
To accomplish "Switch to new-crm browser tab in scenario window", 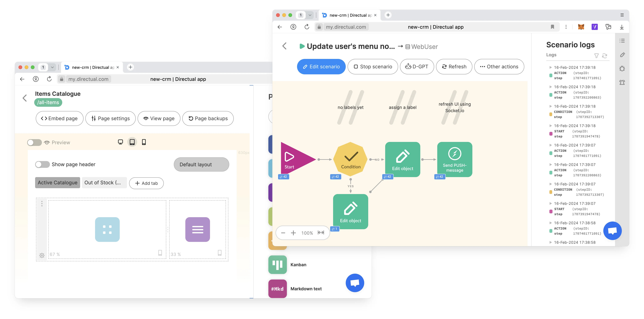I will point(349,15).
